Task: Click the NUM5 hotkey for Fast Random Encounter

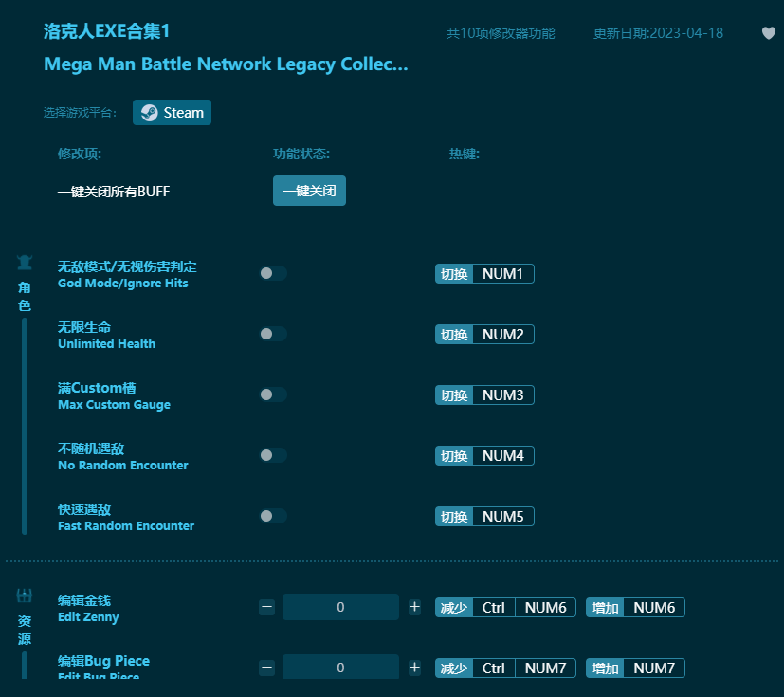Action: [484, 517]
